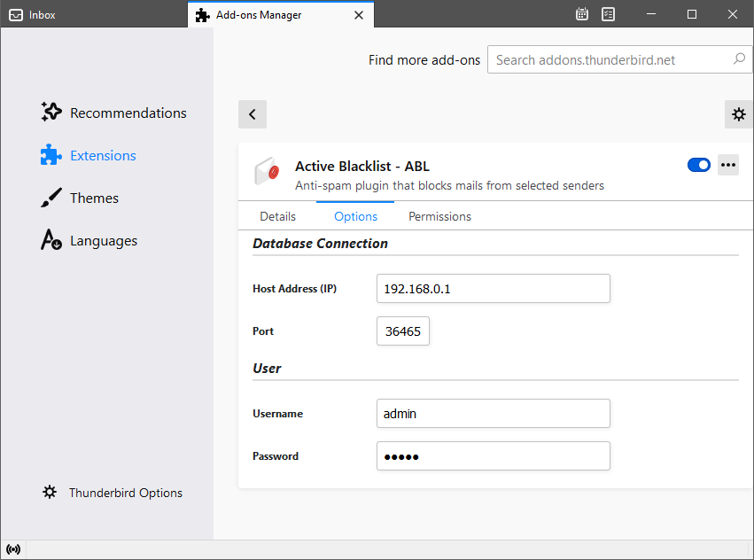Select the Add-ons Manager tab
The height and width of the screenshot is (560, 754).
[281, 14]
